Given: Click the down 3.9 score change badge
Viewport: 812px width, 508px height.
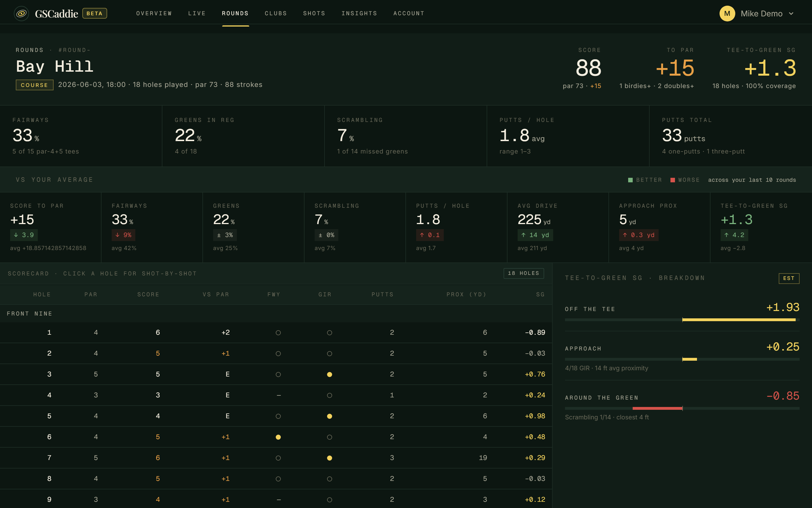Looking at the screenshot, I should click(x=24, y=235).
